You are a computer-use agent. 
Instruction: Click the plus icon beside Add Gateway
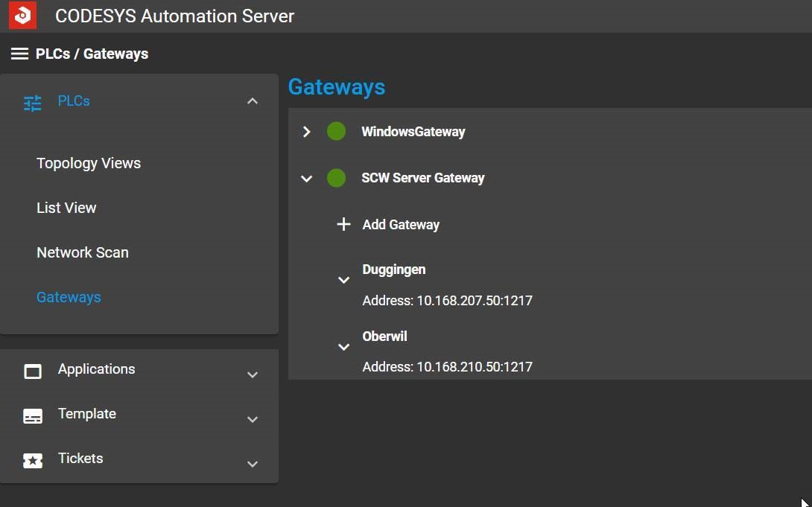pyautogui.click(x=343, y=224)
